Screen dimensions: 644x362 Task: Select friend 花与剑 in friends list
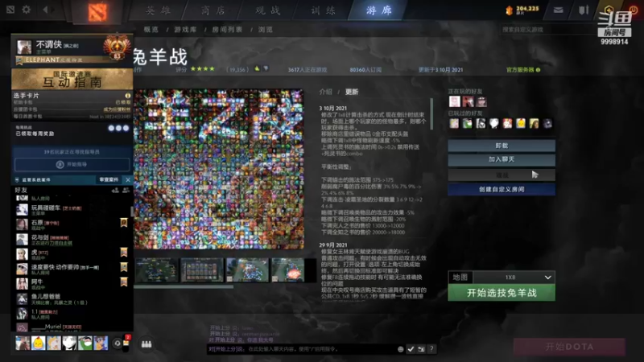coord(71,240)
